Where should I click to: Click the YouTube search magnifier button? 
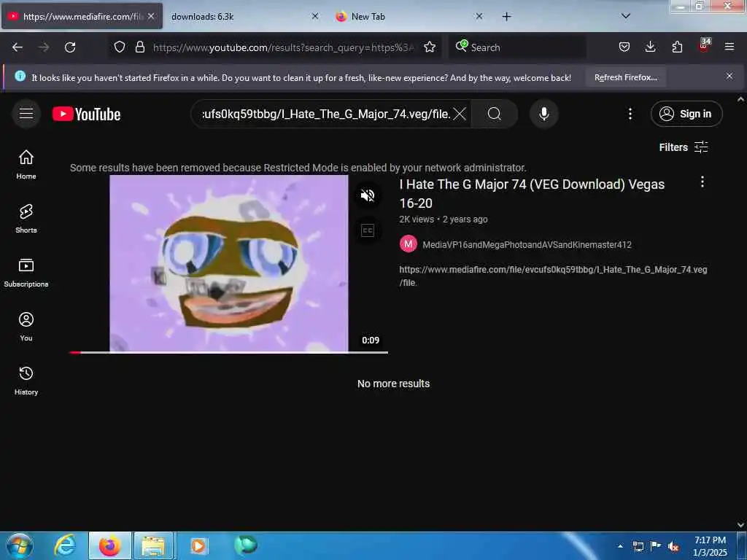(x=495, y=114)
